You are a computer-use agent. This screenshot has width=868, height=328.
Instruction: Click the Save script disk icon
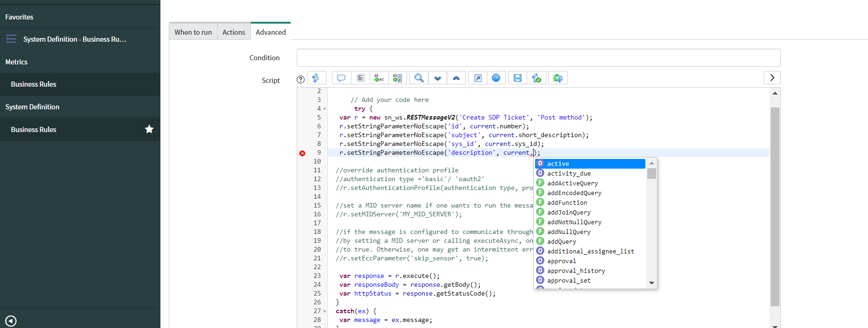[517, 78]
